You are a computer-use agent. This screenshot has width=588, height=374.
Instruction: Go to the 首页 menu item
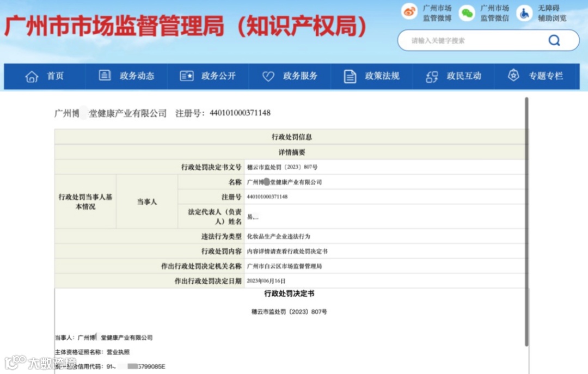pos(55,76)
